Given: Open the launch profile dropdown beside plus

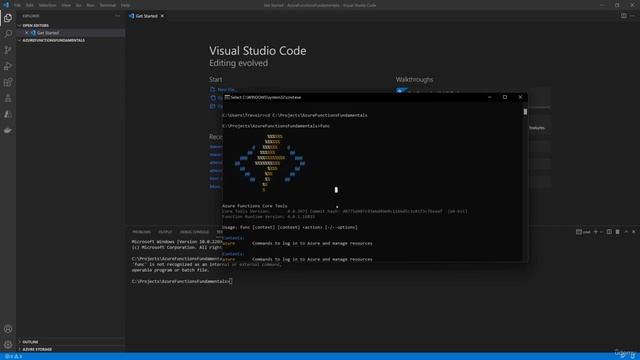Looking at the screenshot, I should [601, 232].
